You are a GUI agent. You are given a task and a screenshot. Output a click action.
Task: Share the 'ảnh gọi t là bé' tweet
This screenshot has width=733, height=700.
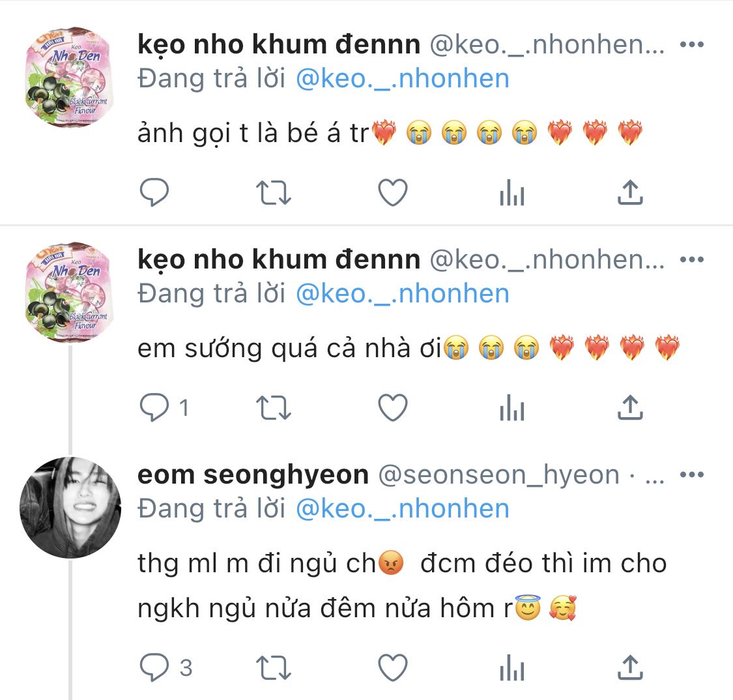coord(629,193)
